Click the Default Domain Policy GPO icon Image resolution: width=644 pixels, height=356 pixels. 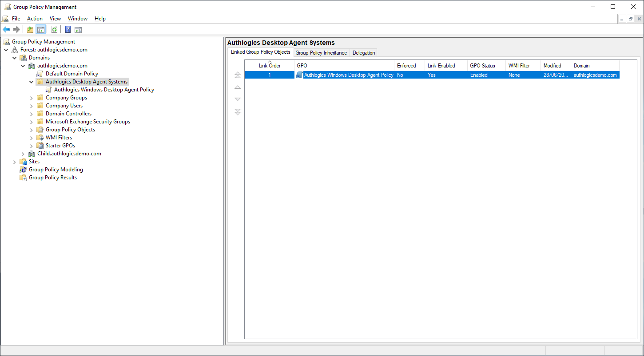pyautogui.click(x=40, y=74)
